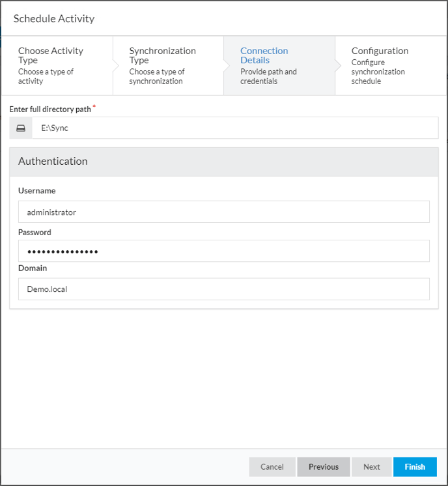
Task: Click the Schedule Activity dialog title
Action: click(x=54, y=18)
